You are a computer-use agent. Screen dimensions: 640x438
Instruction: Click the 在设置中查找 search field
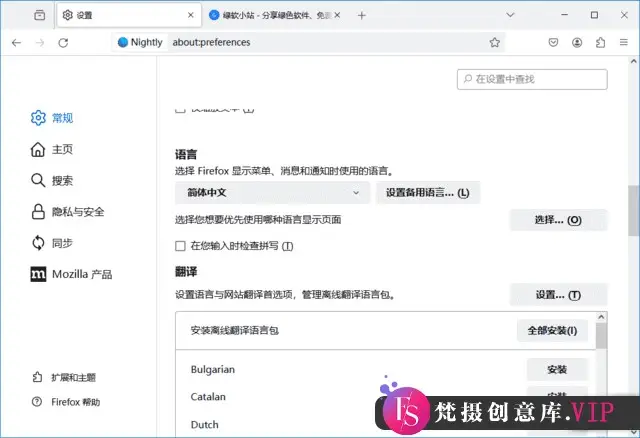click(x=532, y=79)
